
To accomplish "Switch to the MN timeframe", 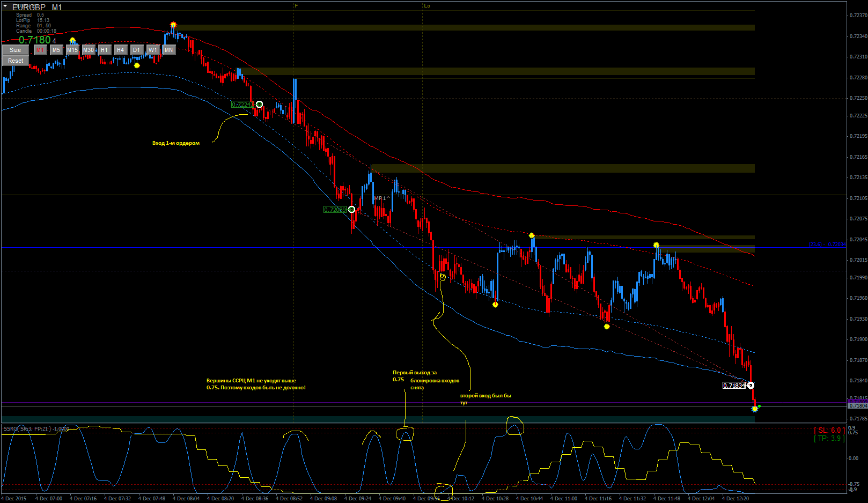I will (x=169, y=50).
